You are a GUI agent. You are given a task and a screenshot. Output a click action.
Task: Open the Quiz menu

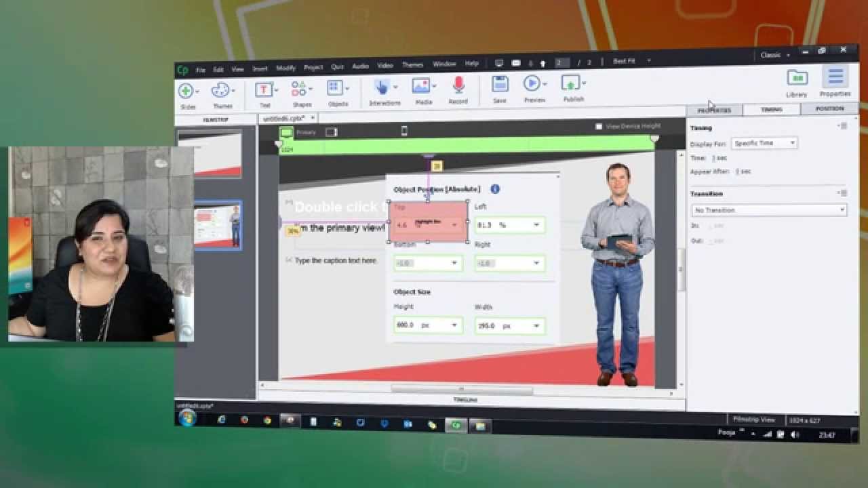(x=337, y=66)
